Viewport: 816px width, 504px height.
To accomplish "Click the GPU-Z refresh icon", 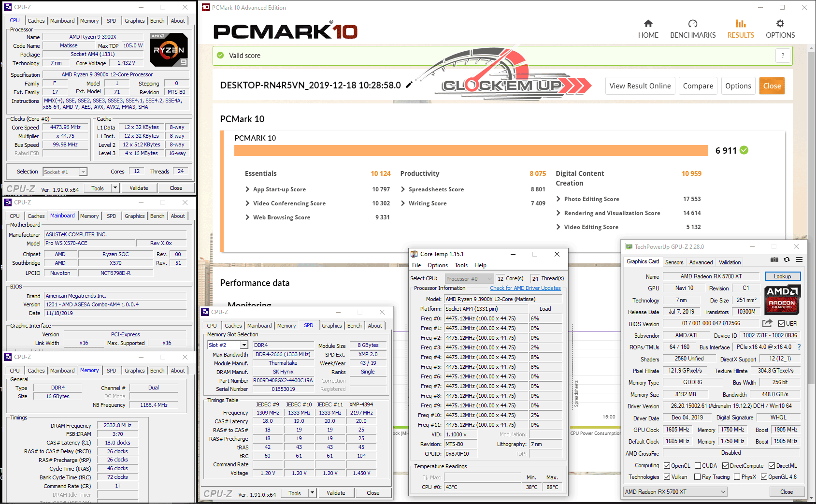I will 787,260.
